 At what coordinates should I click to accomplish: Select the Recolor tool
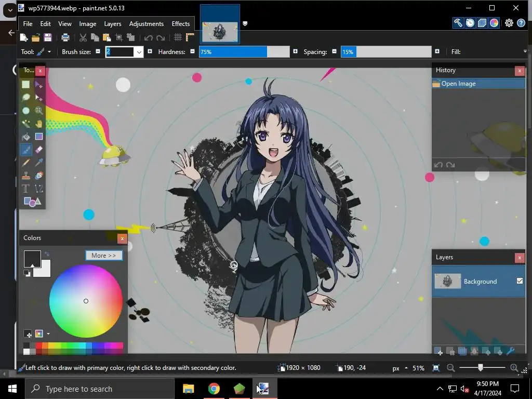[38, 176]
